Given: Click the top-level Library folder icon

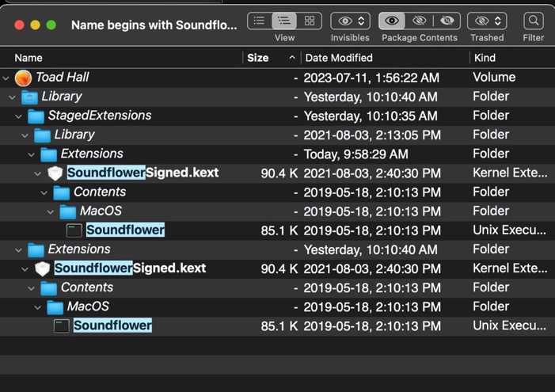Looking at the screenshot, I should pos(29,97).
